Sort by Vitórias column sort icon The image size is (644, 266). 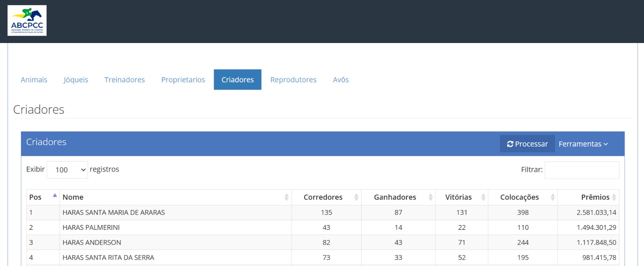point(483,197)
